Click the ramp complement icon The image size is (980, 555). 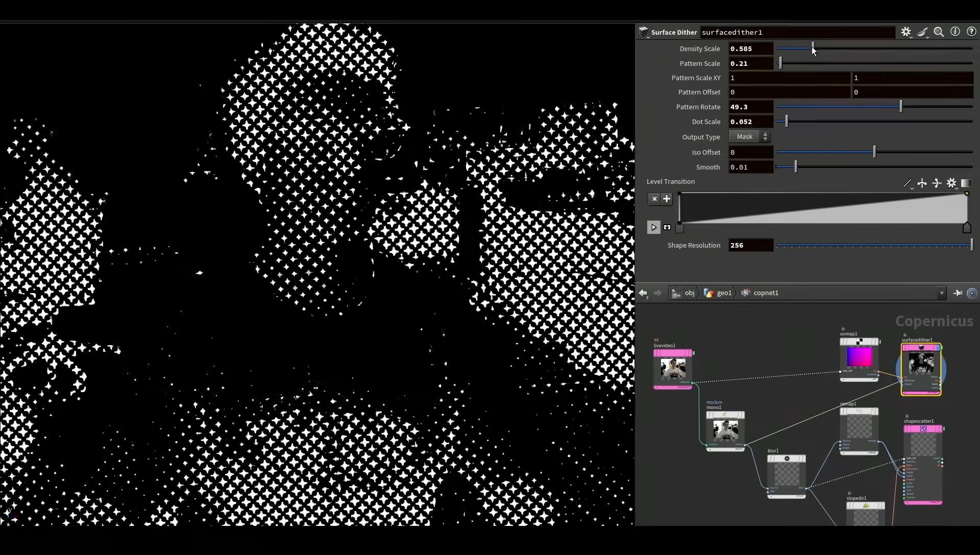coord(937,183)
